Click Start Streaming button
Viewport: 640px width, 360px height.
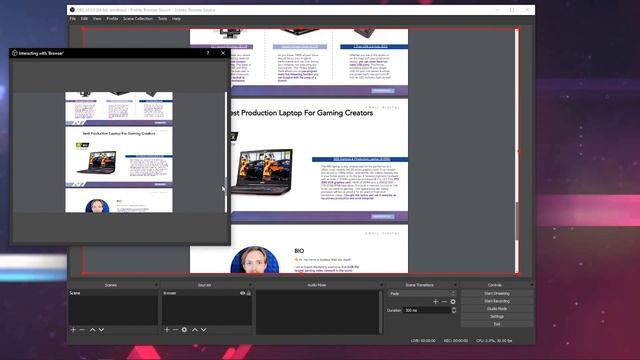pos(497,293)
